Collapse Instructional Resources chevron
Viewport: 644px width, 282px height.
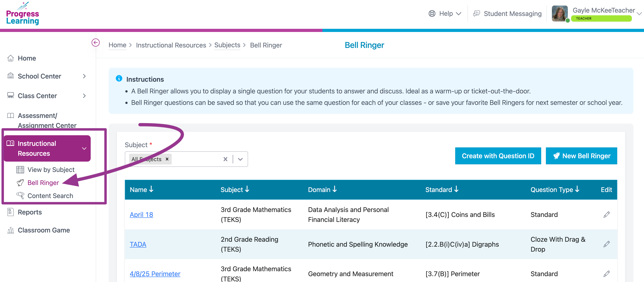click(x=84, y=149)
